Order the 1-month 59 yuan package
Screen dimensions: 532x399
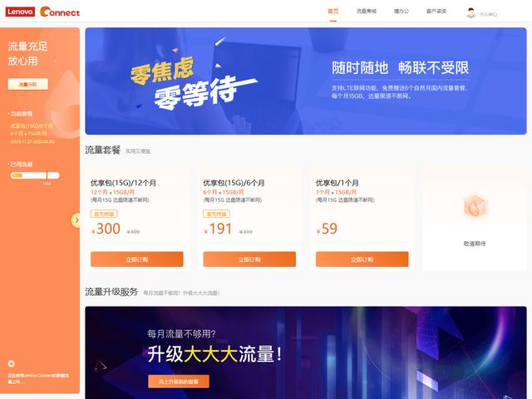(362, 259)
